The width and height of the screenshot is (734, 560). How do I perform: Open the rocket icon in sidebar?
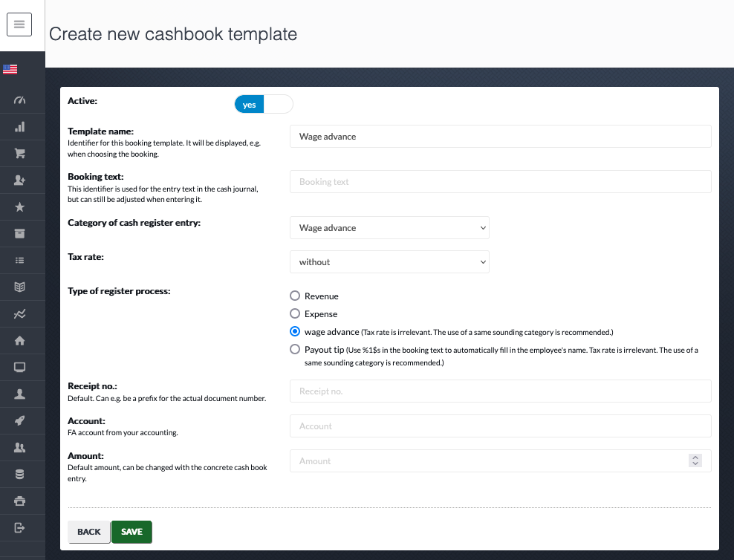(19, 420)
